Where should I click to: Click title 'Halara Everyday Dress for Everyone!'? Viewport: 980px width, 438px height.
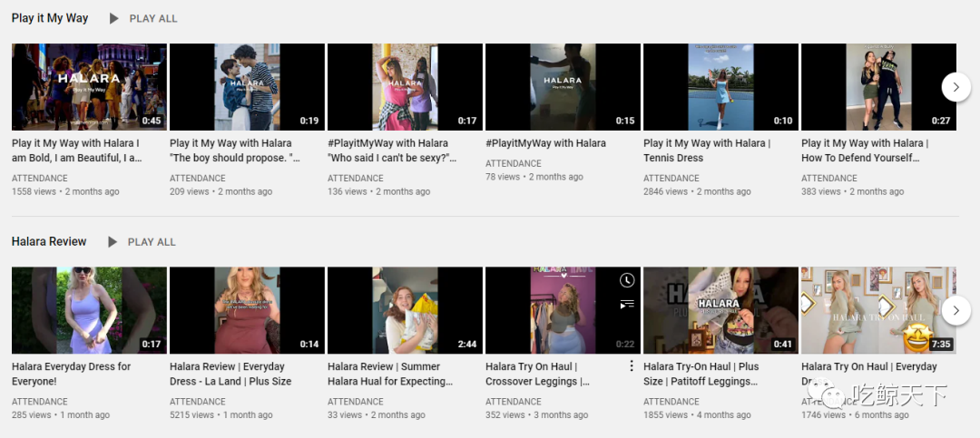(72, 374)
